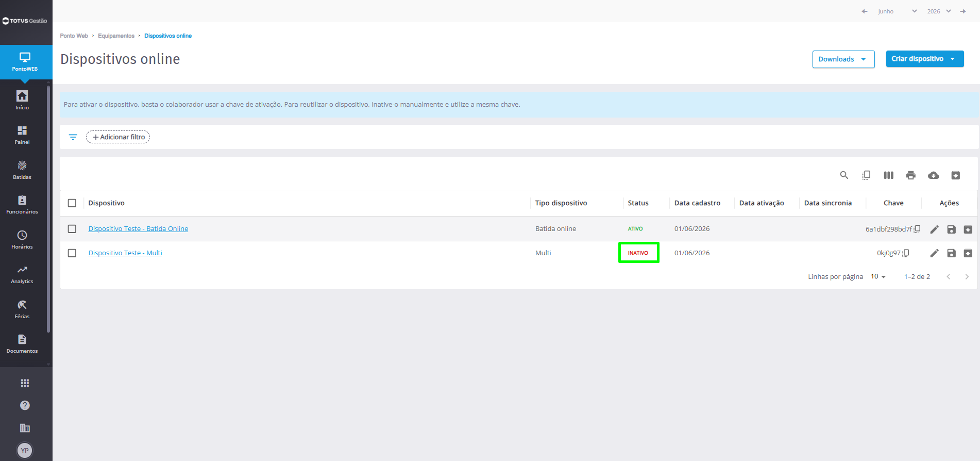Open the PontoWEB module icon
Image resolution: width=980 pixels, height=461 pixels.
25,61
